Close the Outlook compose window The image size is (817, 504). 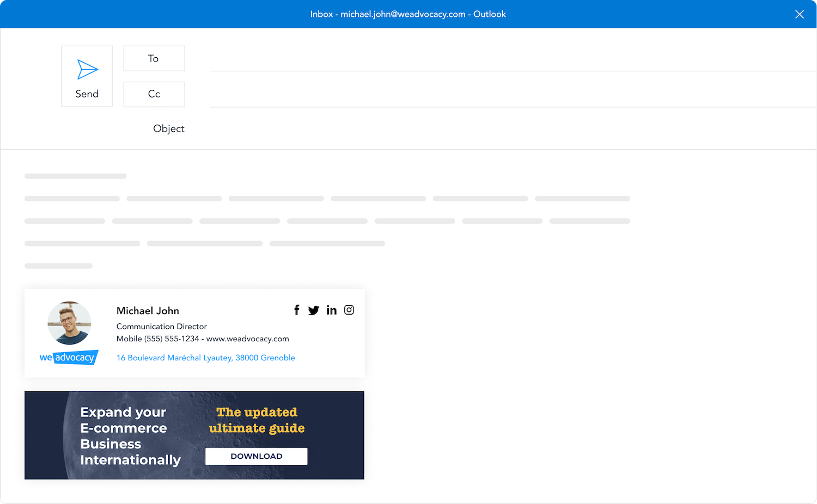click(x=799, y=14)
